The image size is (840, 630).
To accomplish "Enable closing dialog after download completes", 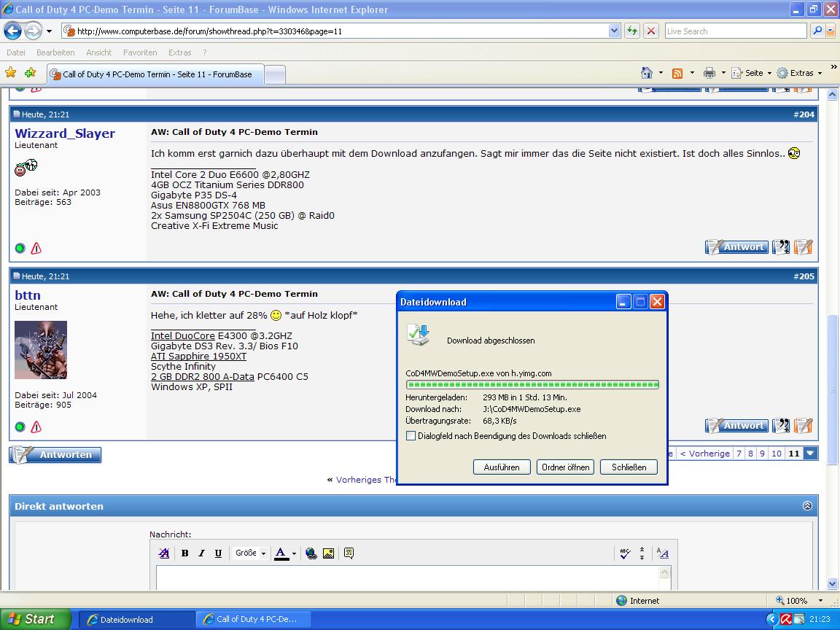I will pos(411,435).
